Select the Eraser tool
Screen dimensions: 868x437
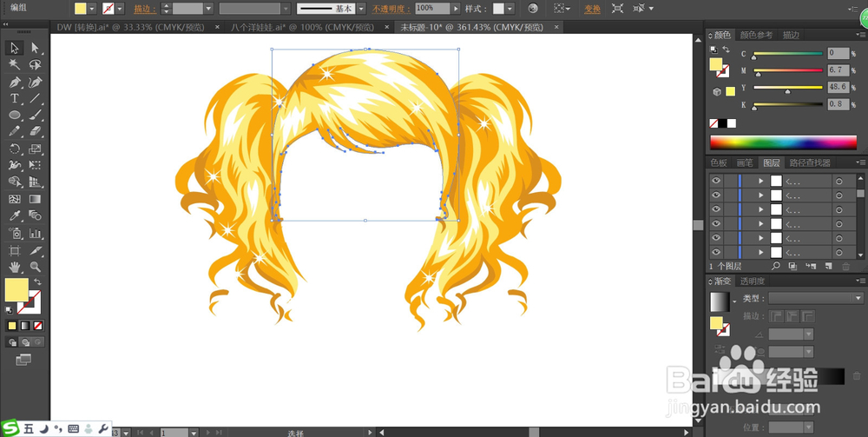click(35, 132)
